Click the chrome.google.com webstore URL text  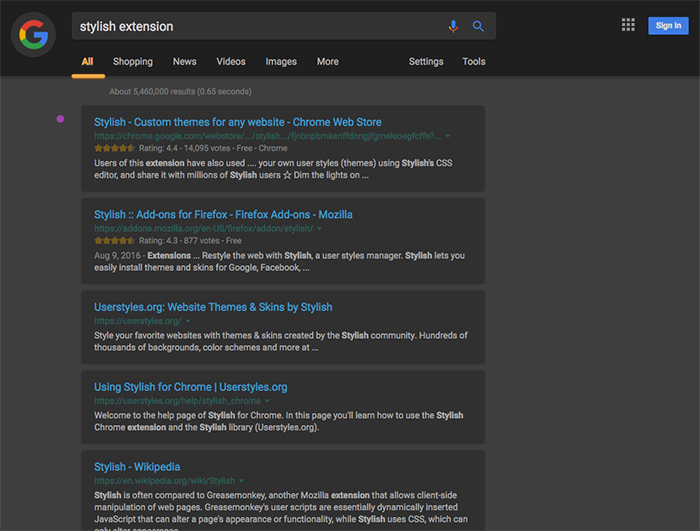tap(267, 136)
